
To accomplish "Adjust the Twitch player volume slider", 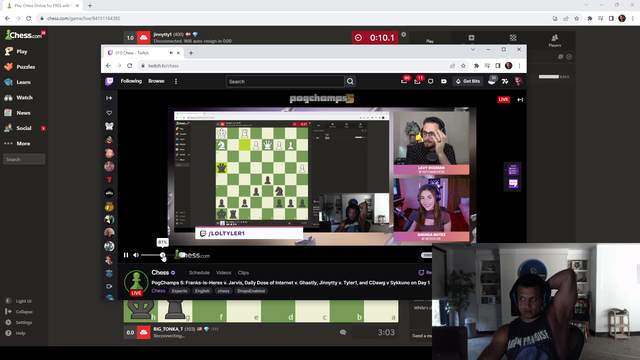I will tap(158, 255).
